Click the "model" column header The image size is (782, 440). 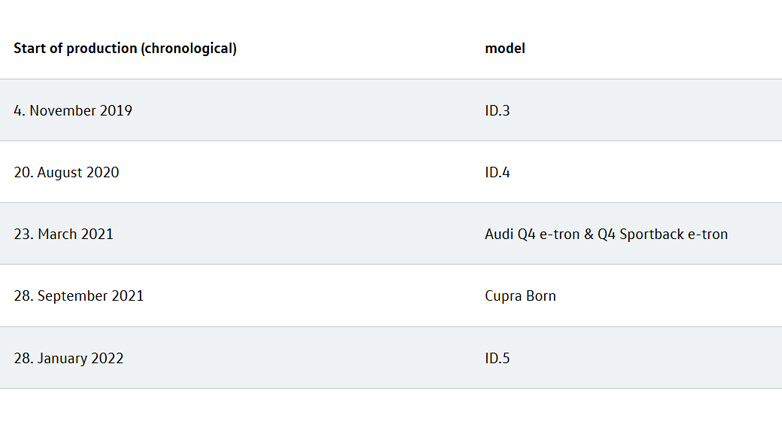(x=505, y=48)
